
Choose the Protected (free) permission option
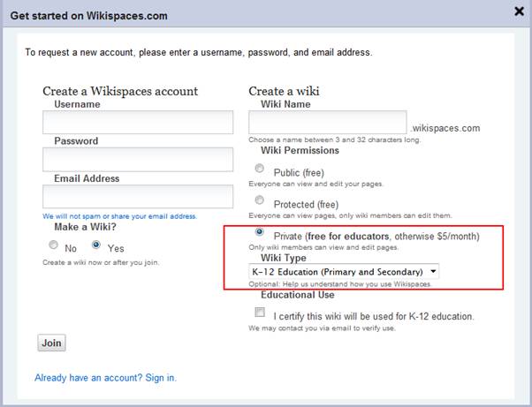point(259,200)
